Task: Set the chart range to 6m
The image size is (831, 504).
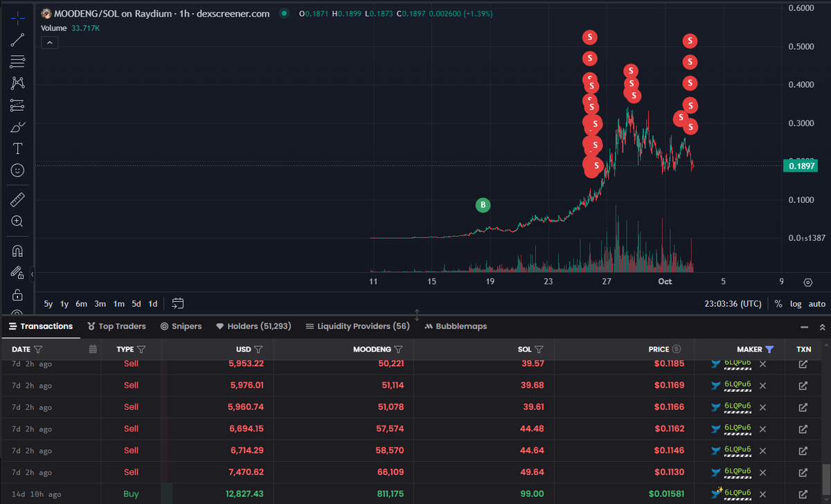Action: [x=82, y=304]
